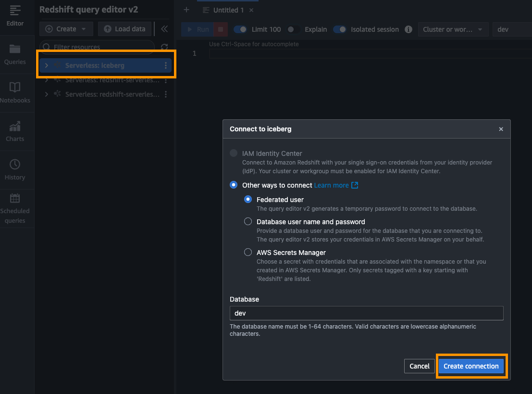The height and width of the screenshot is (394, 532).
Task: Open Learn more external link icon
Action: [355, 185]
